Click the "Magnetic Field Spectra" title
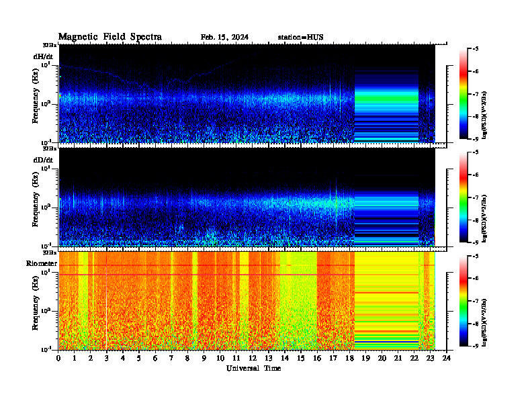Screen dimensions: 532x411 tap(110, 37)
